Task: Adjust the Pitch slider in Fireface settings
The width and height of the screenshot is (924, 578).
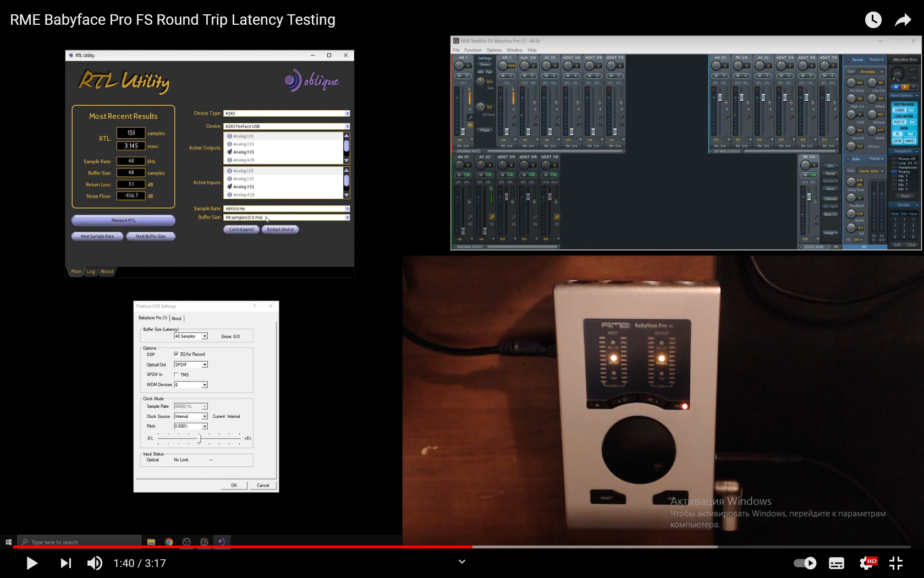Action: point(199,438)
